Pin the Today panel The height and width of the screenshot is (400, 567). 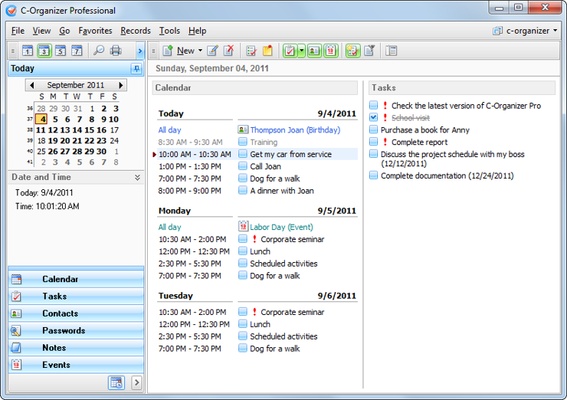pyautogui.click(x=136, y=68)
